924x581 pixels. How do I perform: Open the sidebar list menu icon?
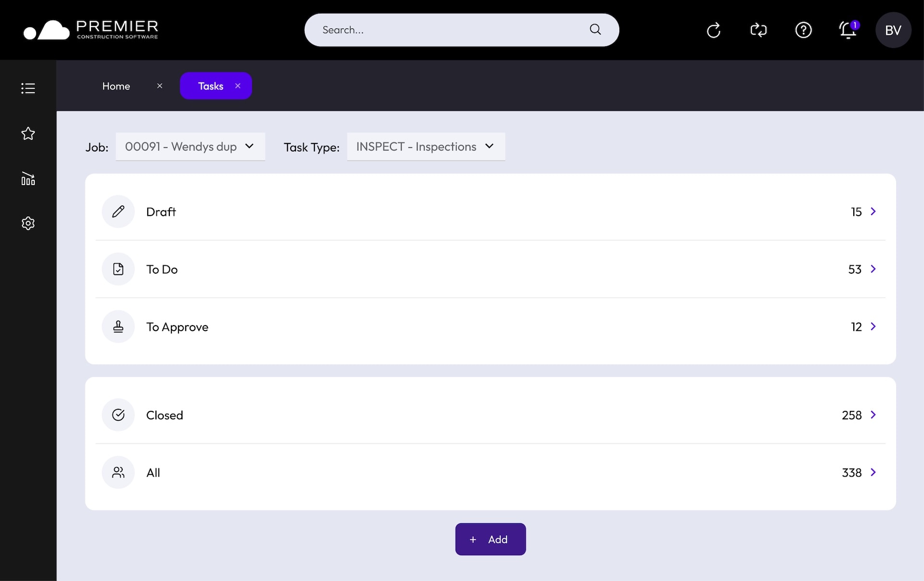pyautogui.click(x=28, y=88)
